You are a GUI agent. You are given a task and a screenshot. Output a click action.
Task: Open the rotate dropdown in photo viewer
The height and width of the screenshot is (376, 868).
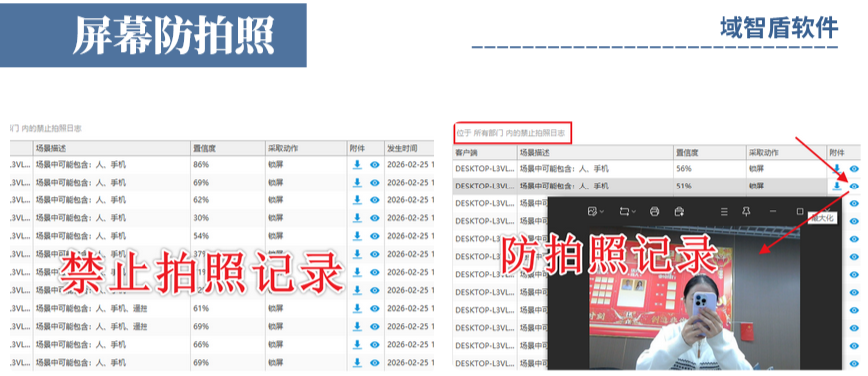627,211
